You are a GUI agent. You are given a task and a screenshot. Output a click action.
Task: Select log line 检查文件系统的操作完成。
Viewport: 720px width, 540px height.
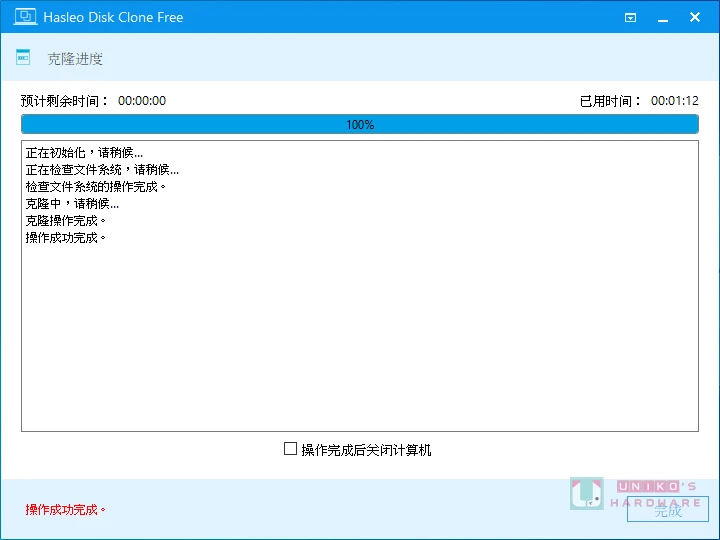click(96, 186)
